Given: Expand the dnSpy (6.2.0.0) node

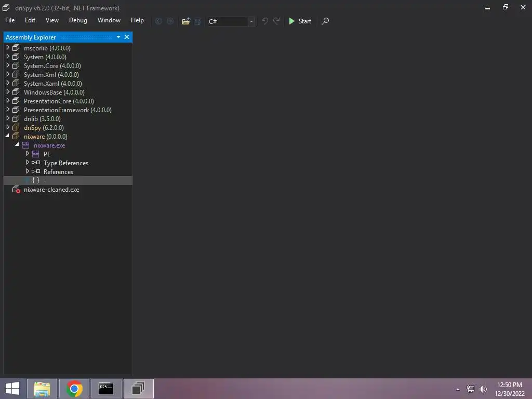Looking at the screenshot, I should click(x=8, y=127).
